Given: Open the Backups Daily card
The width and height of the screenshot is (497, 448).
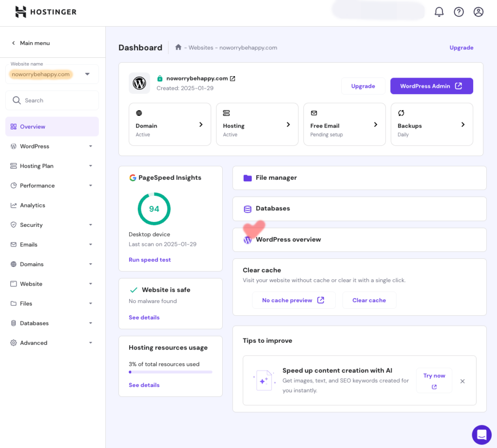Looking at the screenshot, I should pos(431,124).
